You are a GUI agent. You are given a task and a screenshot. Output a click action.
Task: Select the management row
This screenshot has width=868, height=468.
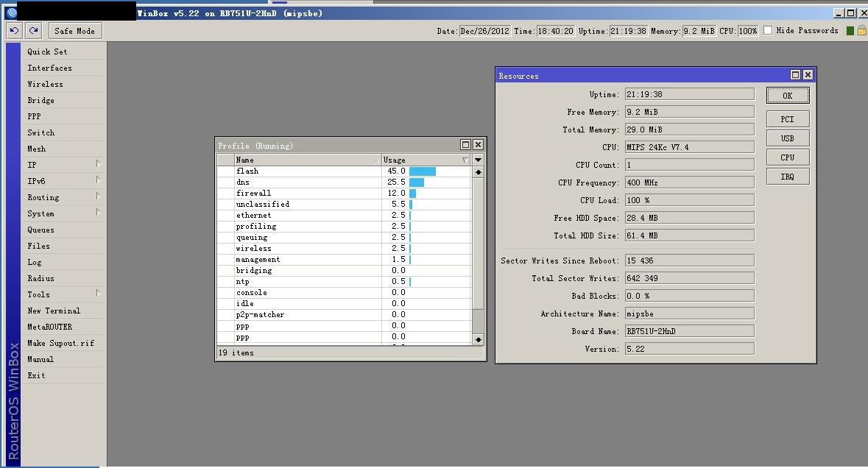[344, 260]
